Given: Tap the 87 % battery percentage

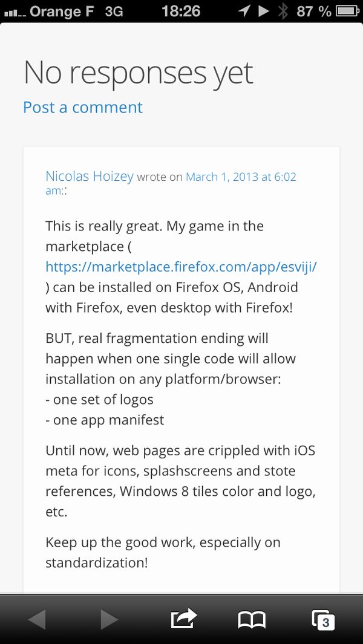Looking at the screenshot, I should coord(314,11).
